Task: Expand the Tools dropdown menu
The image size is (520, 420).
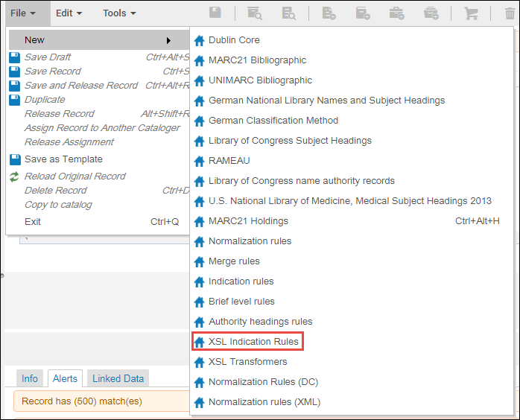Action: (x=119, y=13)
